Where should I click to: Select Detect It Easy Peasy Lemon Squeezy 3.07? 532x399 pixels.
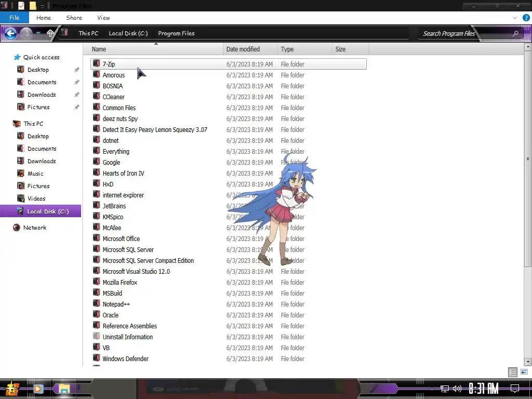click(155, 129)
